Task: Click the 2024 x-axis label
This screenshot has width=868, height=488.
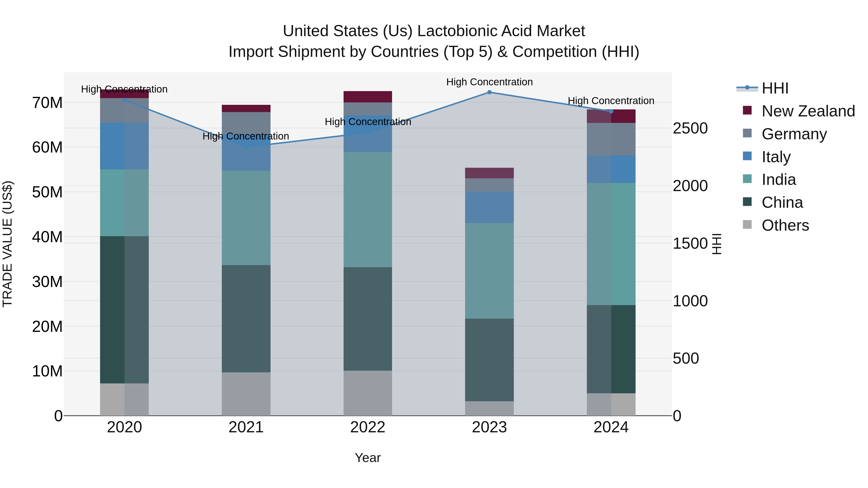Action: 611,427
